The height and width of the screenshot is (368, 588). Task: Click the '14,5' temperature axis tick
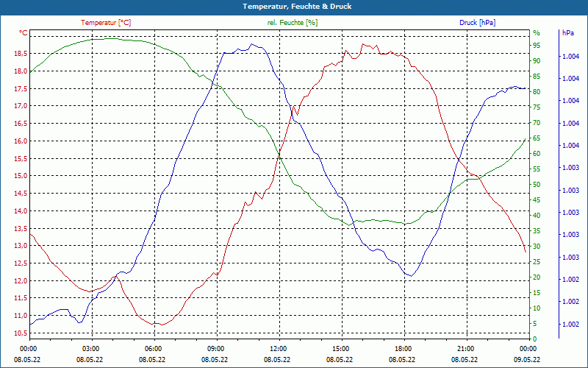[x=21, y=194]
